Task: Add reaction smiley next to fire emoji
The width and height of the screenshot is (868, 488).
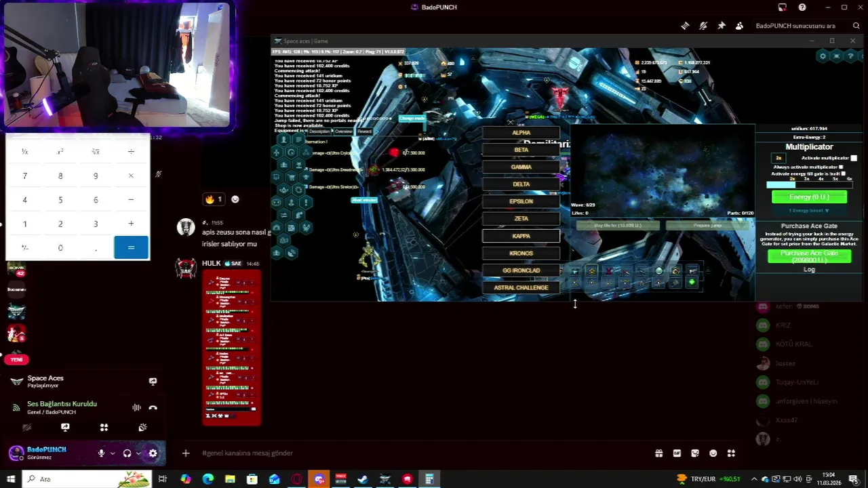Action: 235,199
